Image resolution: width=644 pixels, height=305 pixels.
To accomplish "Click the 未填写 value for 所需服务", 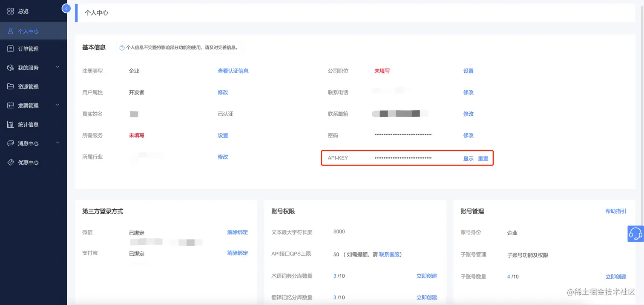I will tap(137, 135).
